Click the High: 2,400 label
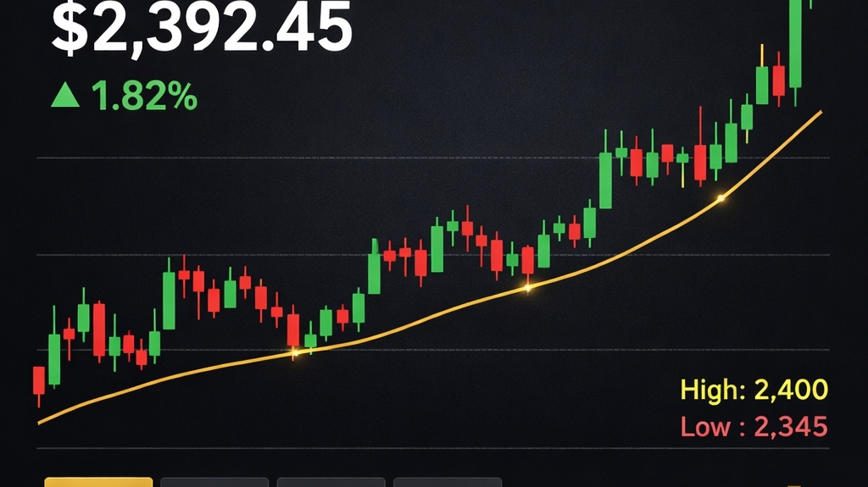The width and height of the screenshot is (868, 487). point(754,390)
